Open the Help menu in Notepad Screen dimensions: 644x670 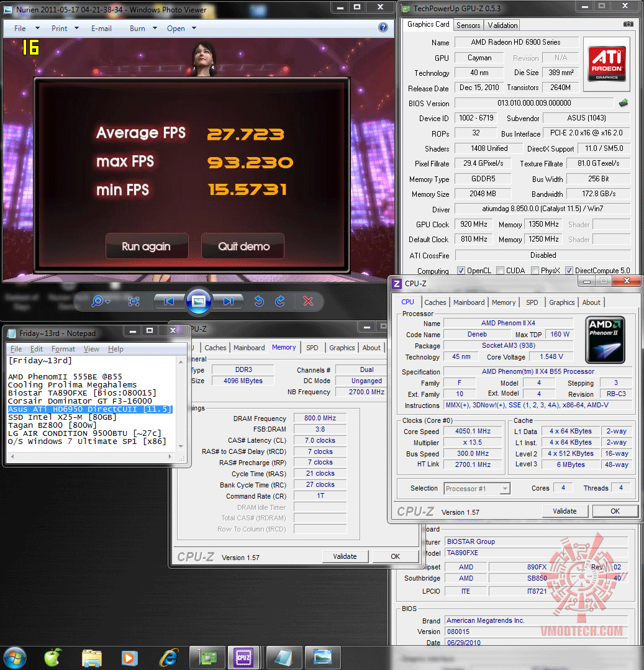pos(116,349)
